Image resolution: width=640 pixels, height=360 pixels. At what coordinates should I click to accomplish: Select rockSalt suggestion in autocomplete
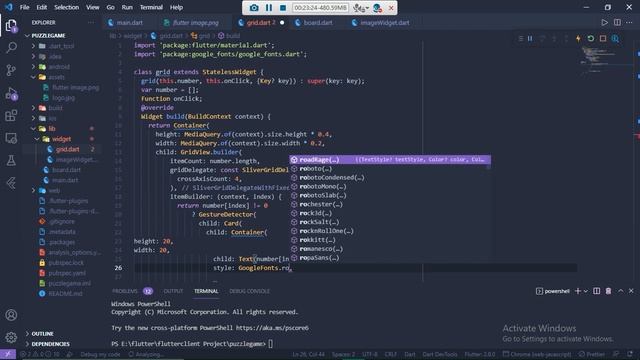coord(390,222)
